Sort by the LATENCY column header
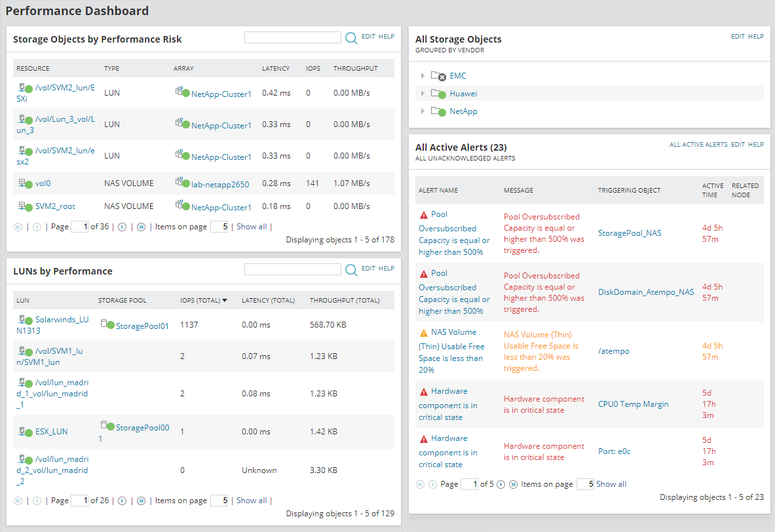This screenshot has height=532, width=775. tap(275, 68)
